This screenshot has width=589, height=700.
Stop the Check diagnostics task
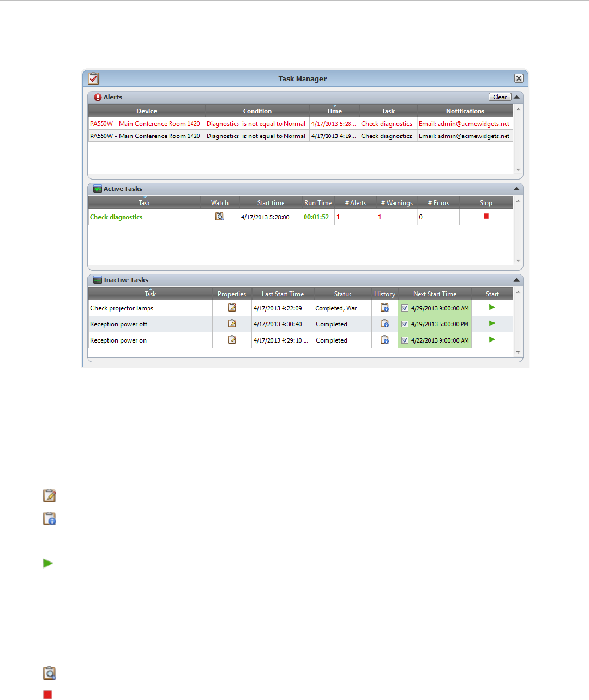coord(486,216)
